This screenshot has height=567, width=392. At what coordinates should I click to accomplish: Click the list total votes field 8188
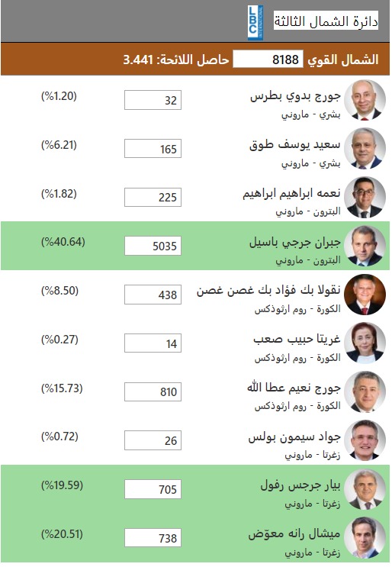click(268, 59)
